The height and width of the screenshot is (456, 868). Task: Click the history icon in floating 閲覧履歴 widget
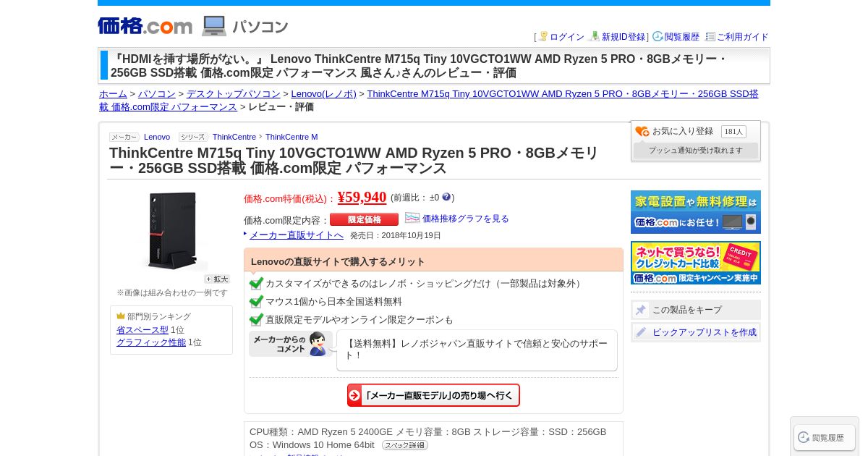pyautogui.click(x=804, y=437)
